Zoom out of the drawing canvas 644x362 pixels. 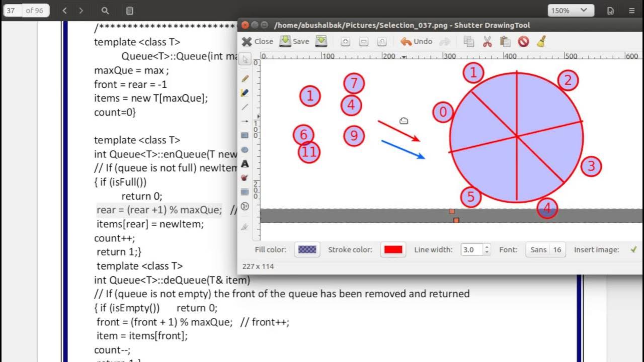point(364,42)
